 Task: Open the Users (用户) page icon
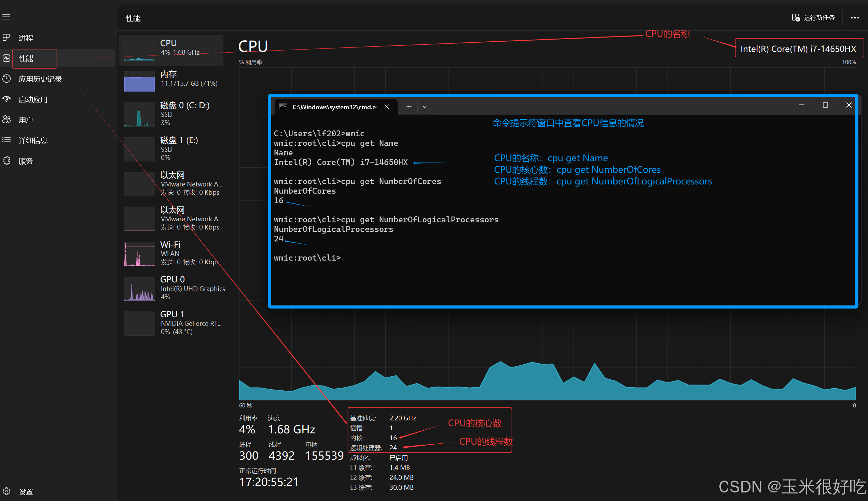coord(6,120)
